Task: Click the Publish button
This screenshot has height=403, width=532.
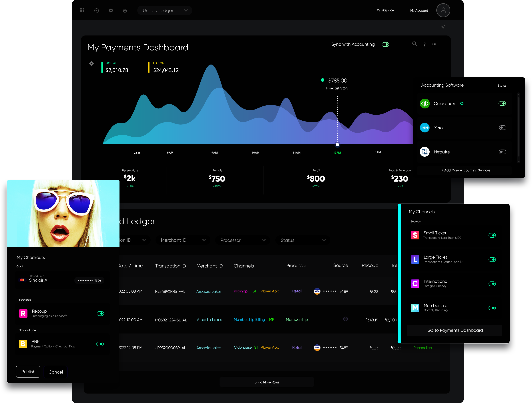Action: pyautogui.click(x=28, y=372)
